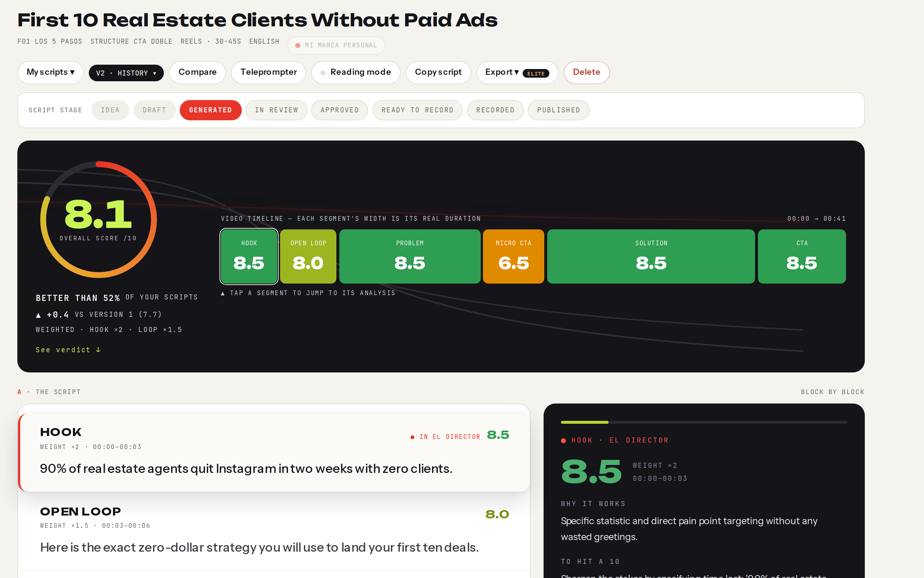Click the 'TO HIT A 10' heading

[x=590, y=561]
